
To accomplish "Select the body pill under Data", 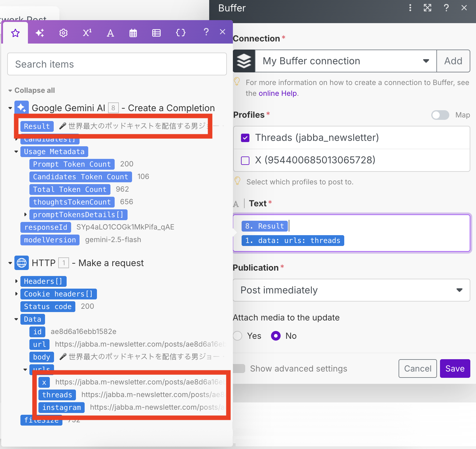I will pyautogui.click(x=42, y=357).
